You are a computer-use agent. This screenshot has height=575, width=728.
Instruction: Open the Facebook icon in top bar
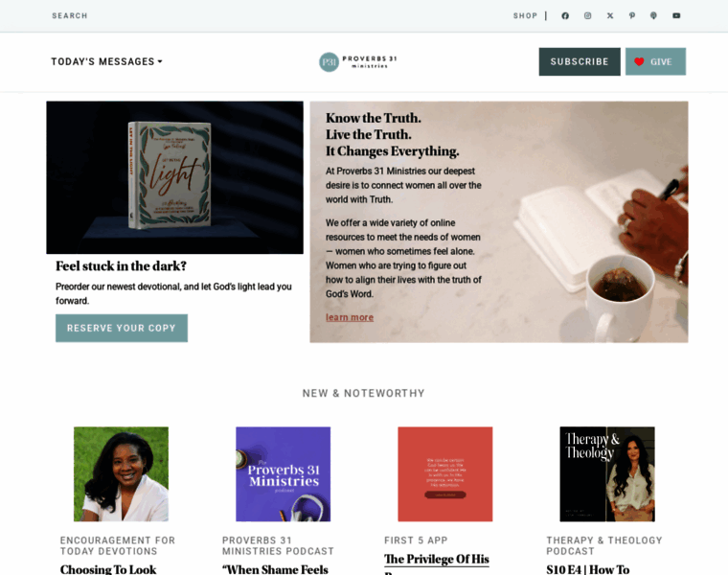565,15
